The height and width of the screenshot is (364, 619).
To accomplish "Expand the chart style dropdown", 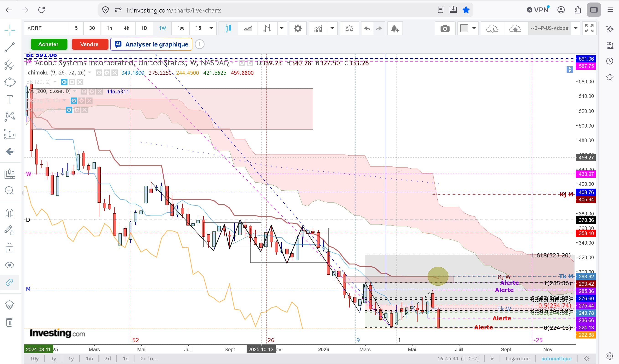I will (282, 28).
